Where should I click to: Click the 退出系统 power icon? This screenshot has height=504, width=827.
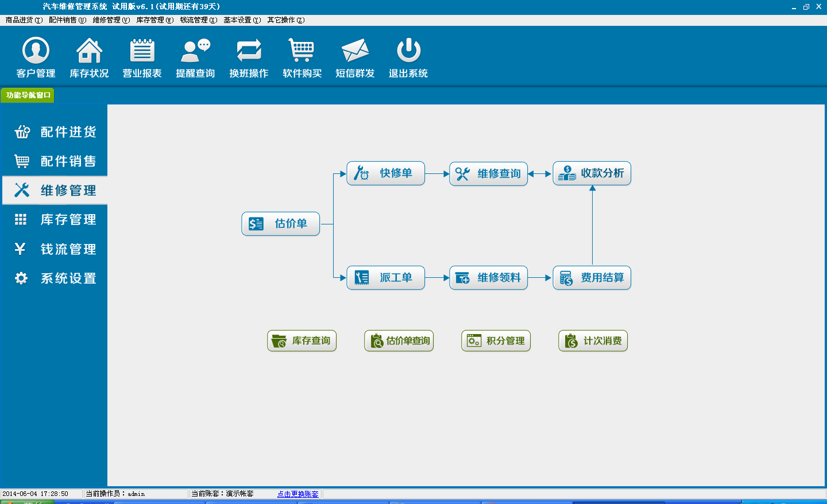(408, 51)
